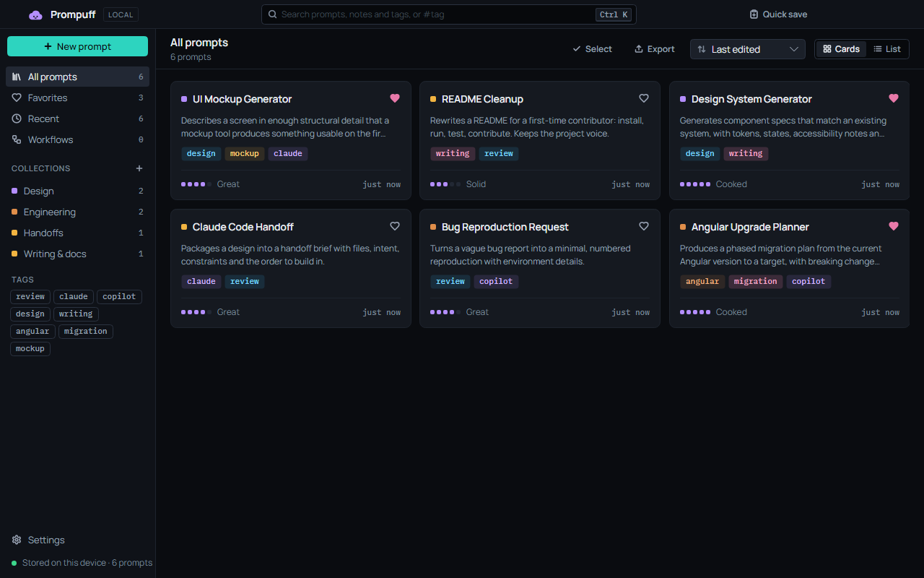Filter by copilot tag in sidebar
The height and width of the screenshot is (578, 924).
pyautogui.click(x=119, y=296)
